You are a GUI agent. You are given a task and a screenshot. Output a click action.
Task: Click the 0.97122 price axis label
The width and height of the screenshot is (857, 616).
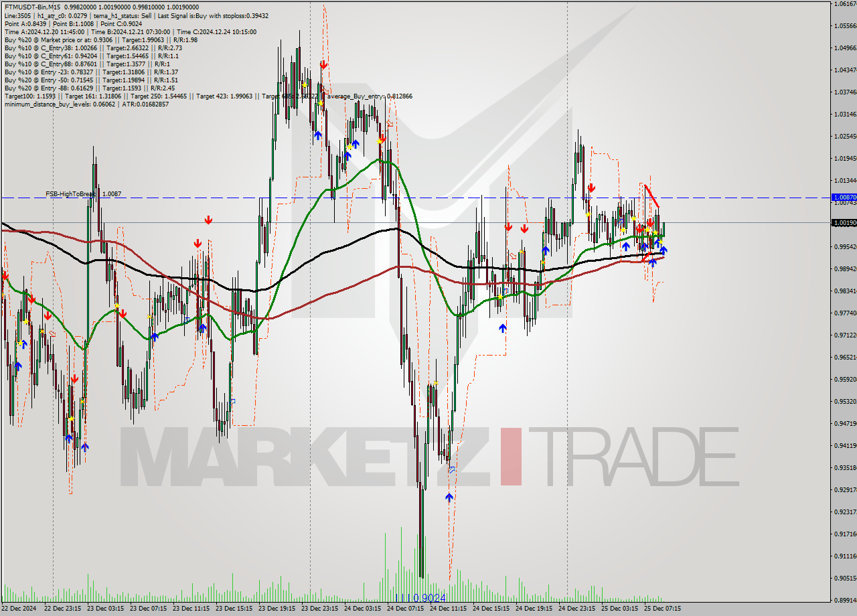(844, 335)
